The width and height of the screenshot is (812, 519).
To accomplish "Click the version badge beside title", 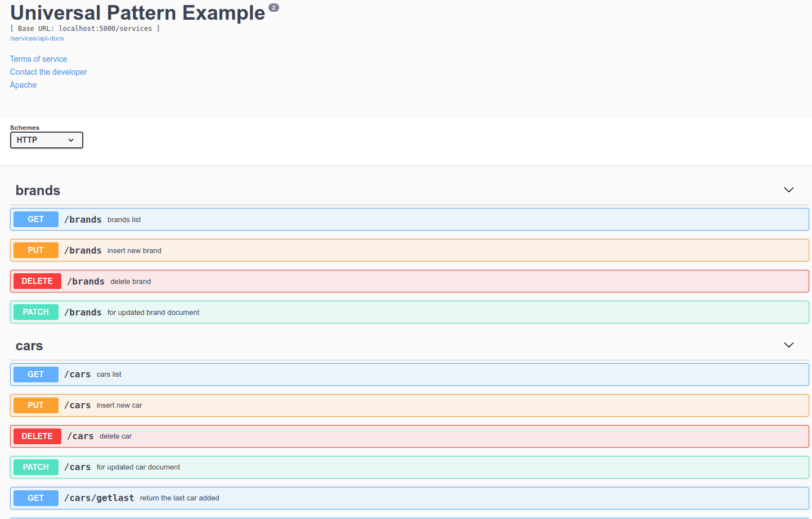I will tap(273, 8).
